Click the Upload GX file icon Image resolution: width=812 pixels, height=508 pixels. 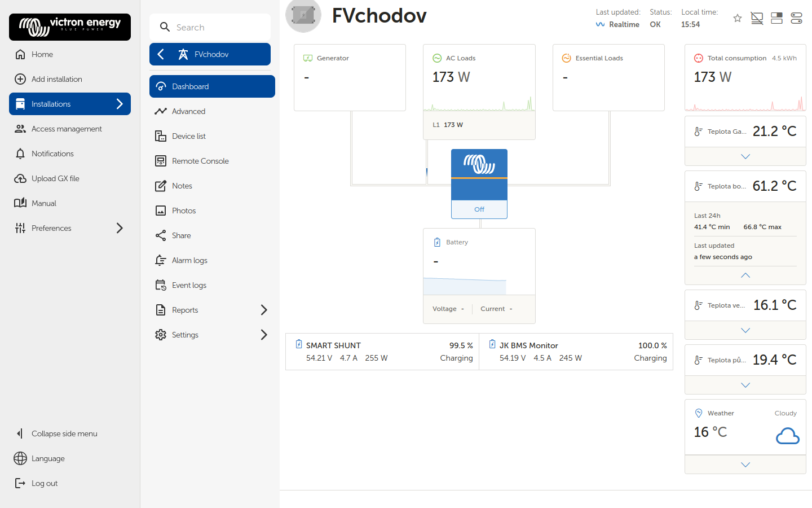coord(20,178)
